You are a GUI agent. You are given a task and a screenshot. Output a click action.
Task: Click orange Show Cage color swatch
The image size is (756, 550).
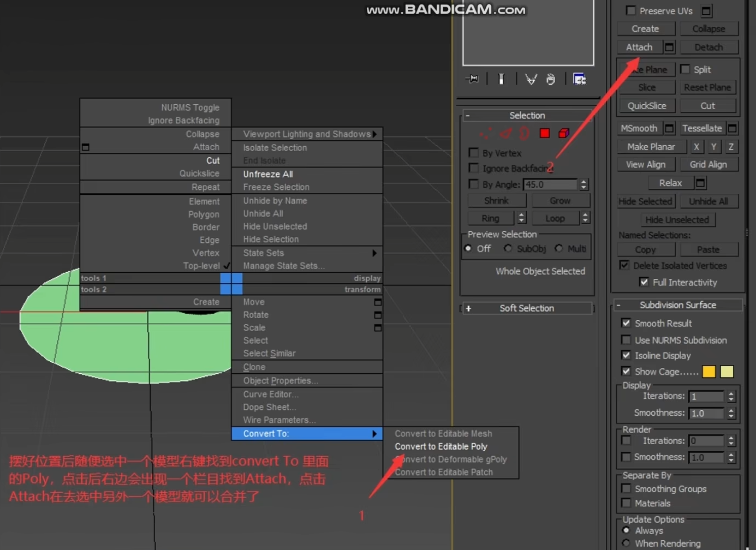(709, 372)
